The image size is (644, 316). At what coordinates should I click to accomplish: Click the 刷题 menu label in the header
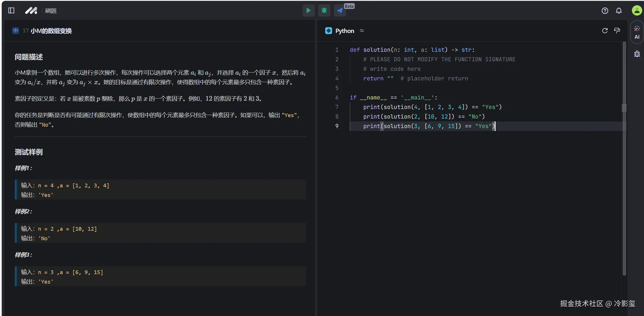51,10
